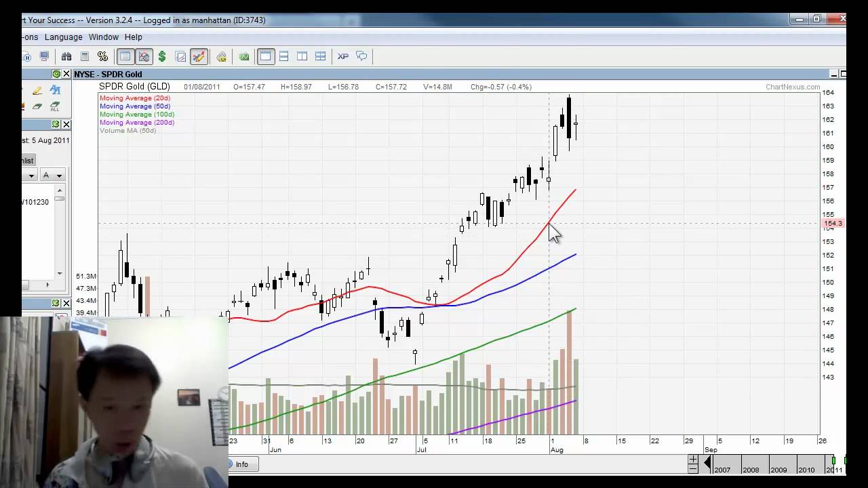The image size is (868, 488).
Task: Click the Volume MA (50d) legend label
Action: 128,131
